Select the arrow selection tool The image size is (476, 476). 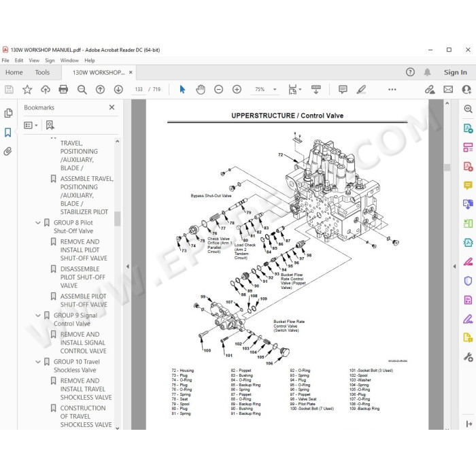tap(182, 89)
